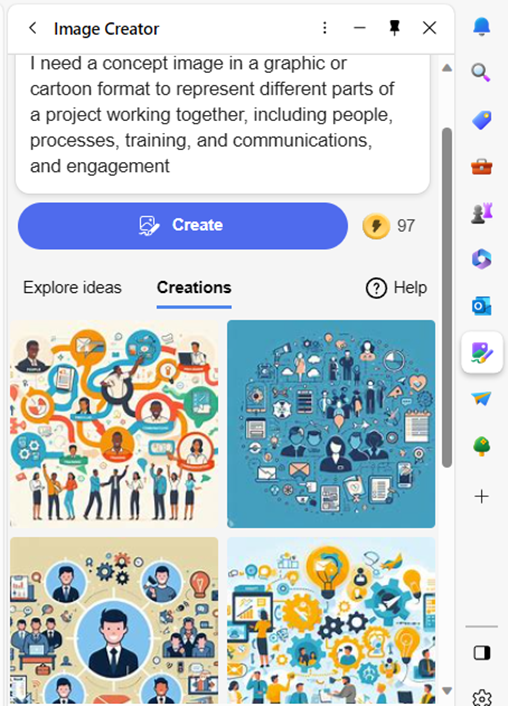Viewport: 508px width, 706px height.
Task: Go back with the left chevron
Action: (32, 28)
